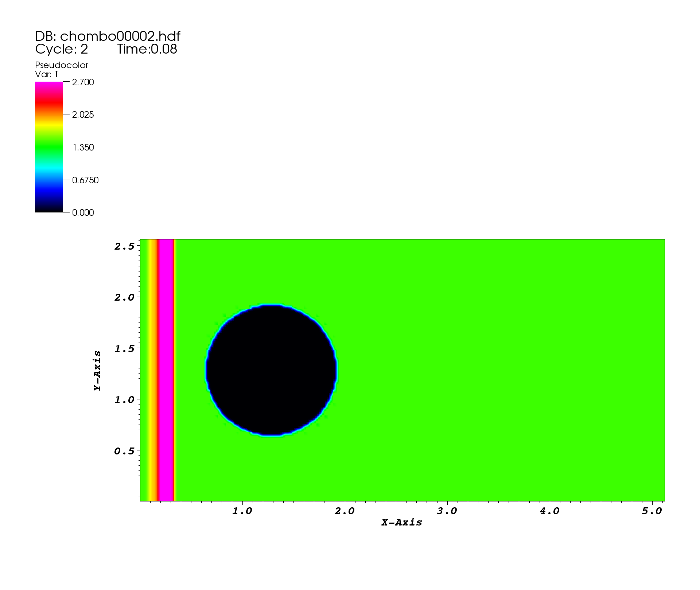Click the legend maximum value 2.700
The image size is (700, 590).
83,82
